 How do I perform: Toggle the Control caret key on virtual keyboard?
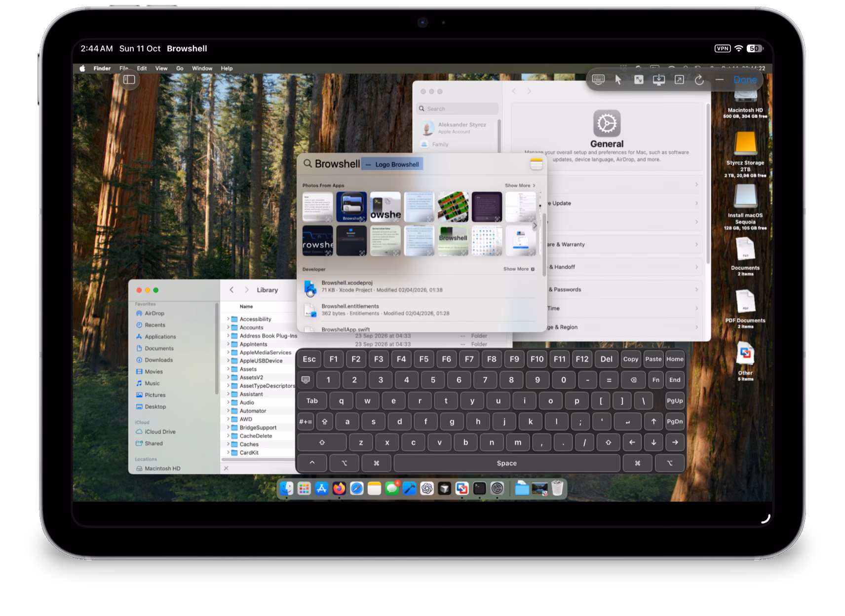coord(312,463)
